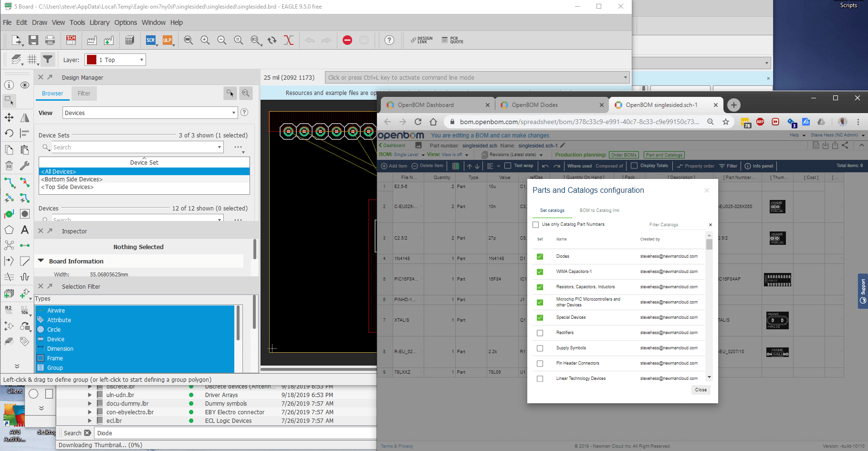Viewport: 868px width, 451px height.
Task: Click the selection filter funnel icon
Action: pyautogui.click(x=48, y=60)
